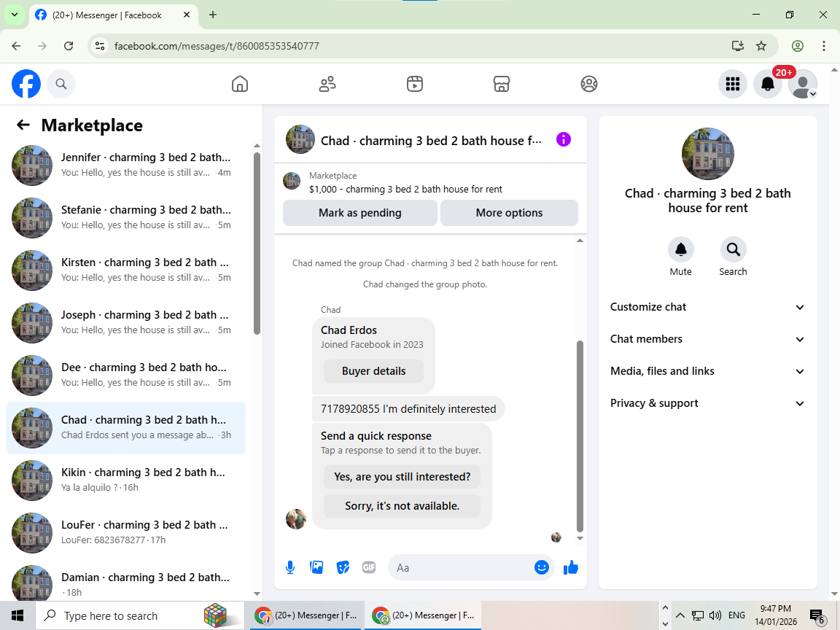Attach a photo with the image icon

coord(316,567)
